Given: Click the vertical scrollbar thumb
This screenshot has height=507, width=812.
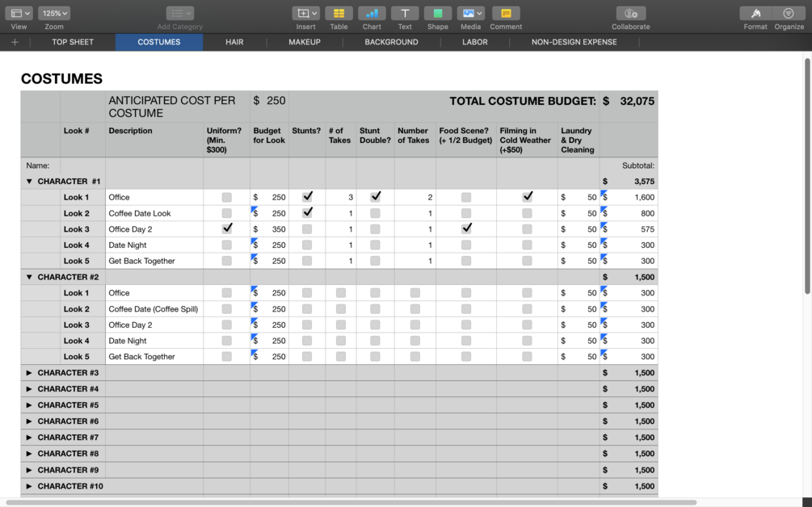Looking at the screenshot, I should tap(807, 176).
